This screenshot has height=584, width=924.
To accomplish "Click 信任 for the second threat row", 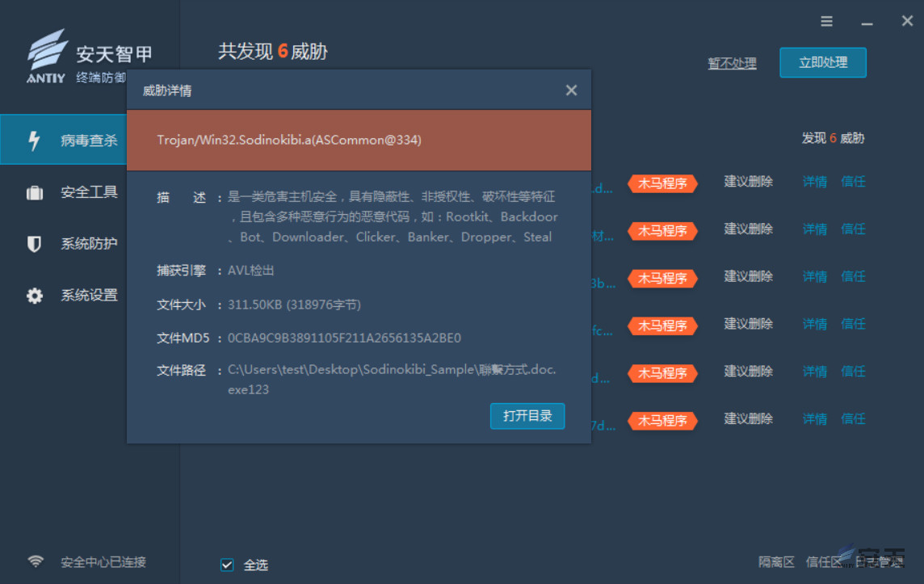I will pos(853,229).
